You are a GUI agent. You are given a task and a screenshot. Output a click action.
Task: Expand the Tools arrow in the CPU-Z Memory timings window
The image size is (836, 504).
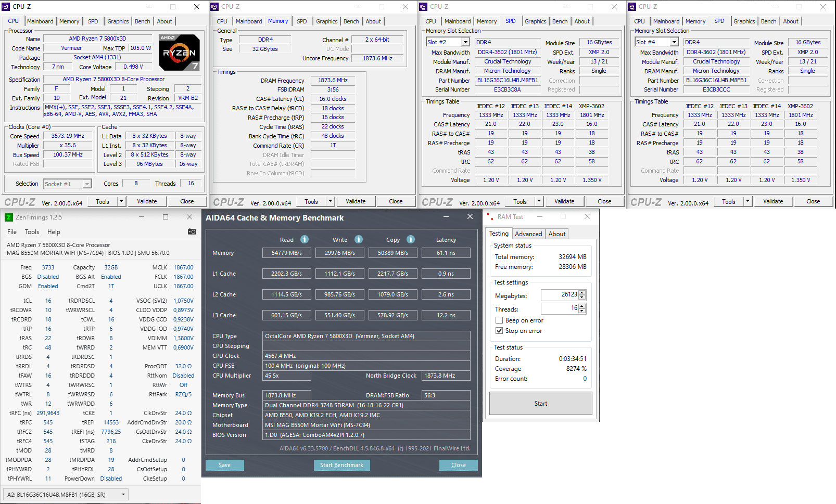pyautogui.click(x=330, y=201)
